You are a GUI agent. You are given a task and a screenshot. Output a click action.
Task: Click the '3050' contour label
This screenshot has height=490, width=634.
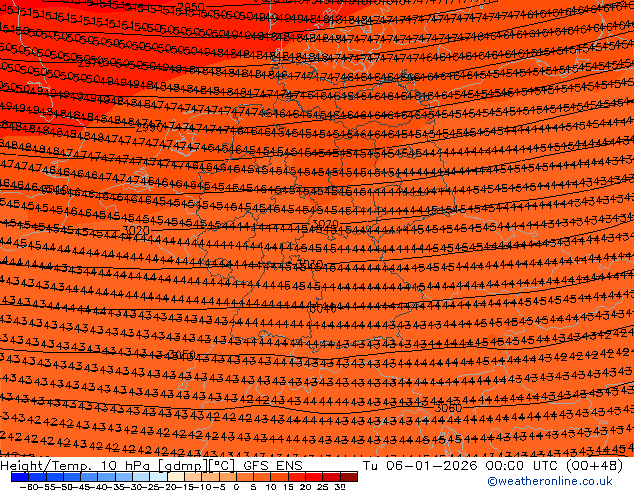(182, 355)
